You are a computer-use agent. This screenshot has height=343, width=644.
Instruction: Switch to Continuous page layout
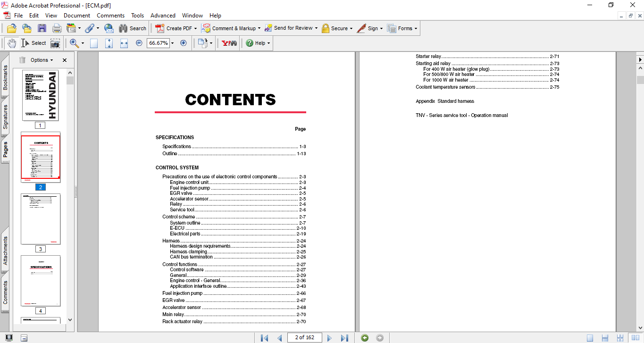pyautogui.click(x=605, y=338)
